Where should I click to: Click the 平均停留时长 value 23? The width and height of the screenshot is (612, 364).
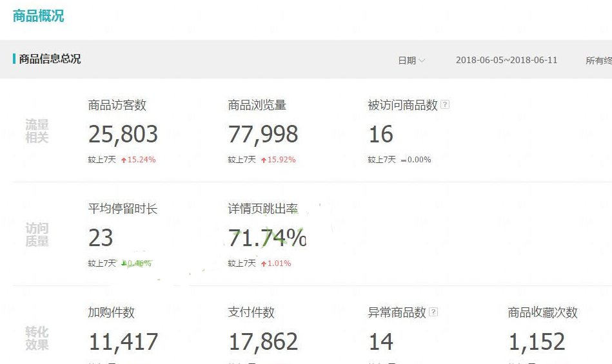[x=101, y=238]
